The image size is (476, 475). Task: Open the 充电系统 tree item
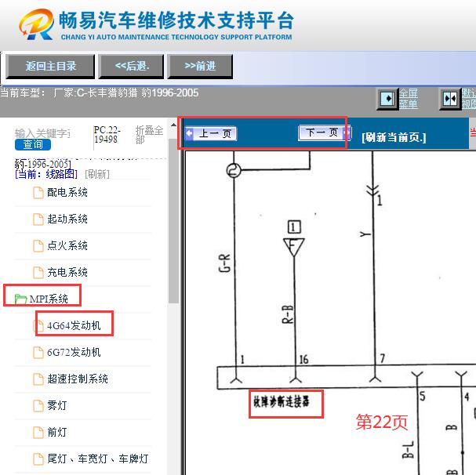[x=67, y=272]
